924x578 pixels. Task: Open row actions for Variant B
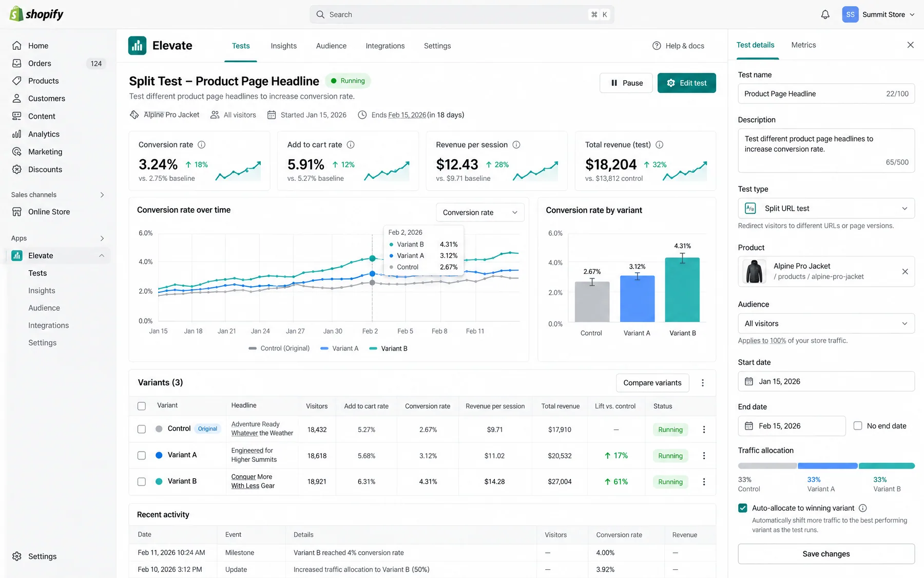704,482
